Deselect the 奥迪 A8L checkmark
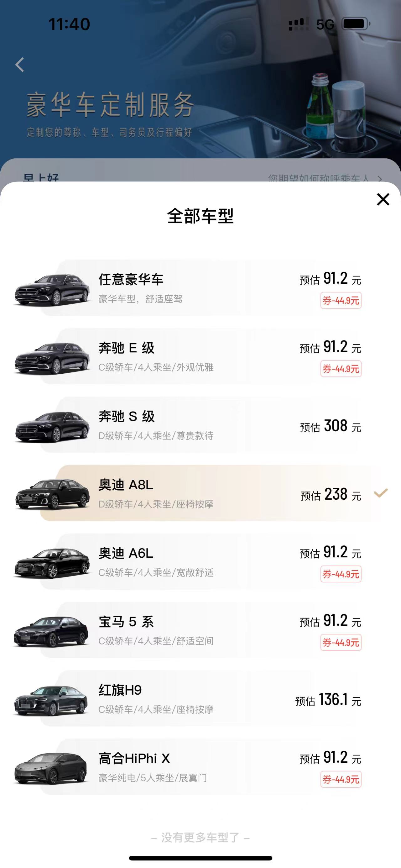 pos(381,493)
